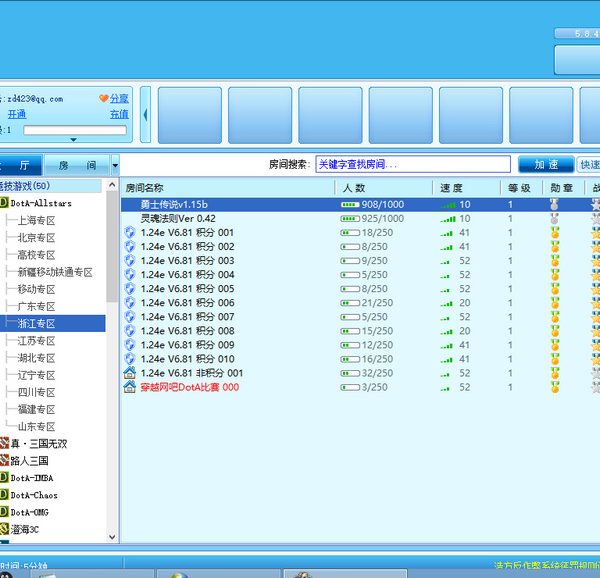Click the 澄海3C game icon

tap(4, 528)
